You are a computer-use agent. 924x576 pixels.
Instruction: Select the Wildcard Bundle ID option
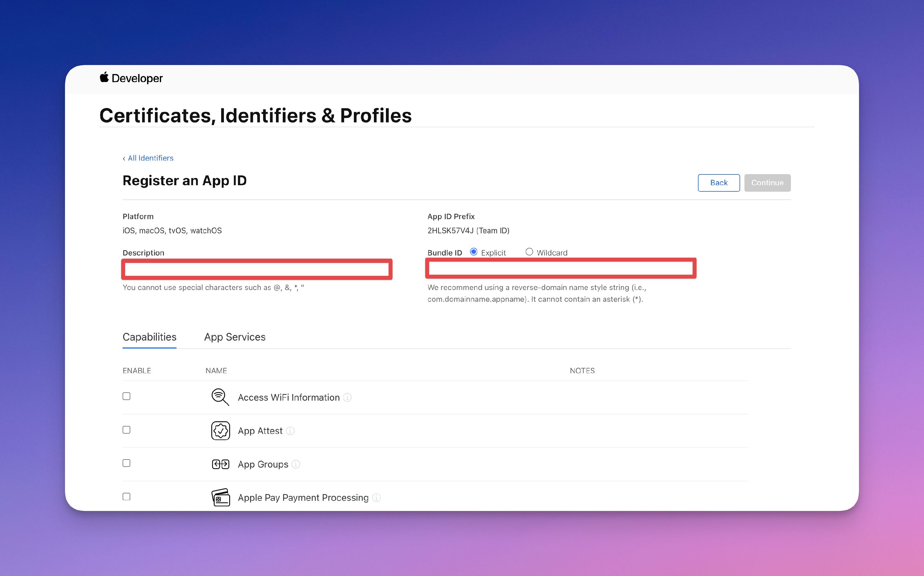click(x=529, y=252)
